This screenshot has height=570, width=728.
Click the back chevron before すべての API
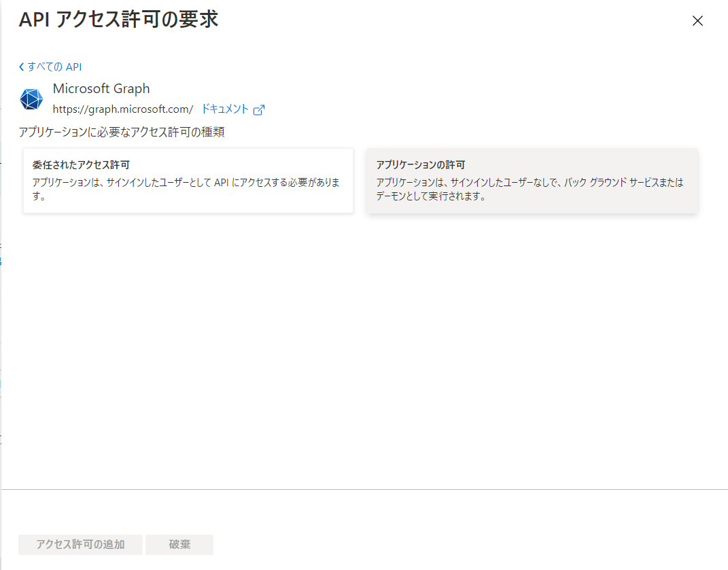pyautogui.click(x=21, y=67)
